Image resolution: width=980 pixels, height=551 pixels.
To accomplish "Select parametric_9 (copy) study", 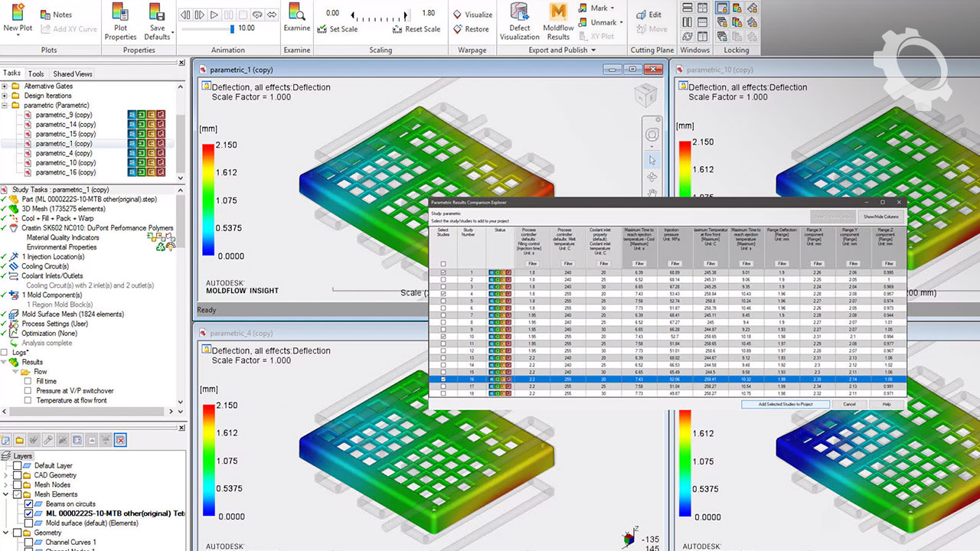I will (x=65, y=115).
